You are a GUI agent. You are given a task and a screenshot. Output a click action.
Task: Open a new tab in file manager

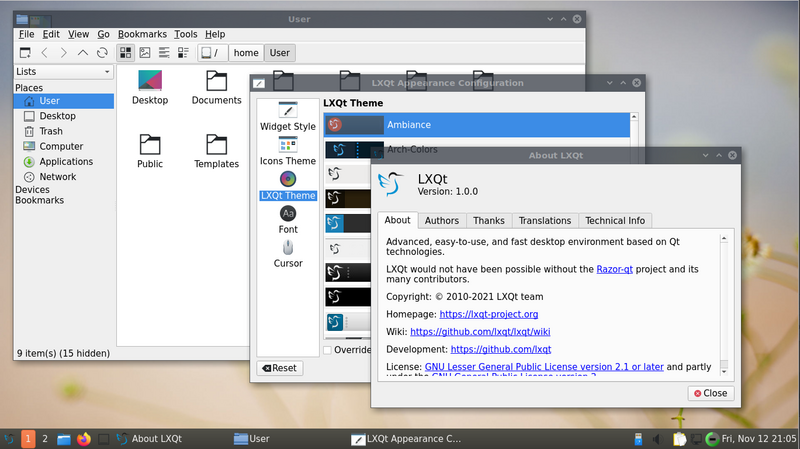tap(26, 52)
